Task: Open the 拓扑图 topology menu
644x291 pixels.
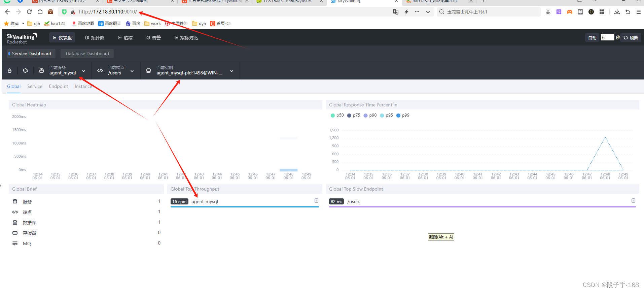Action: tap(95, 38)
